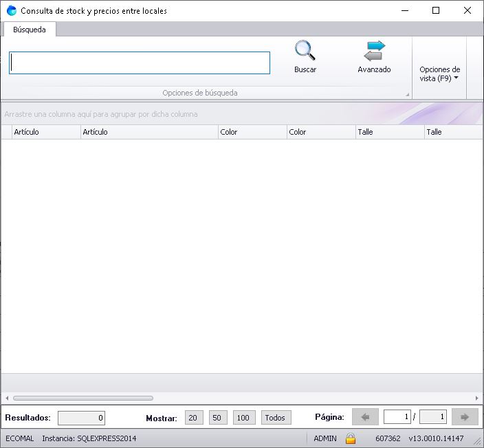Screen dimensions: 484x448
Task: Maximize the Consulta de stock window
Action: tap(436, 10)
